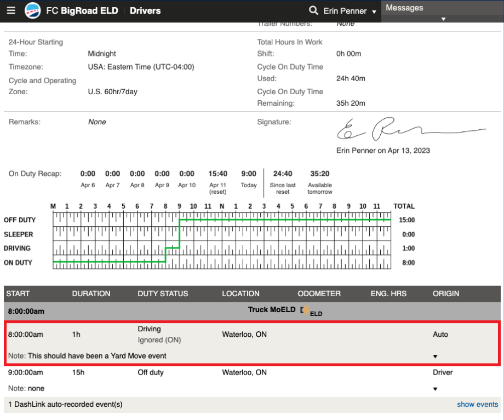Go to the Drivers section

(145, 11)
